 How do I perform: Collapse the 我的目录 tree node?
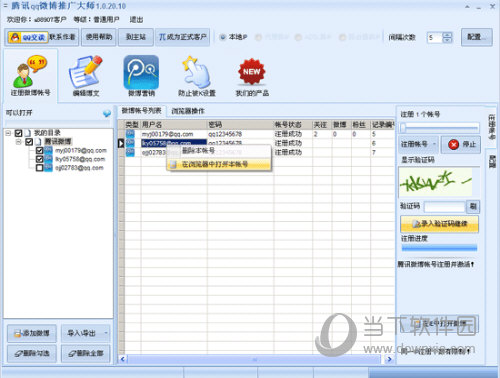tap(8, 133)
